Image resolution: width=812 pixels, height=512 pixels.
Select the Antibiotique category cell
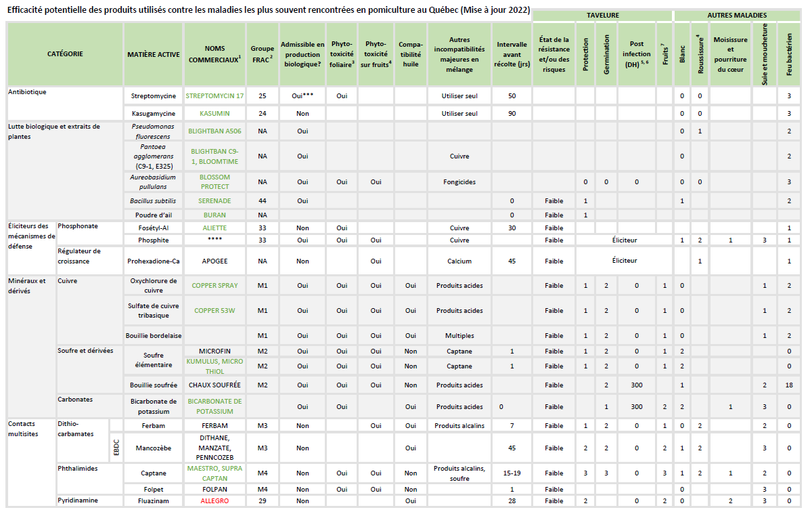(27, 92)
